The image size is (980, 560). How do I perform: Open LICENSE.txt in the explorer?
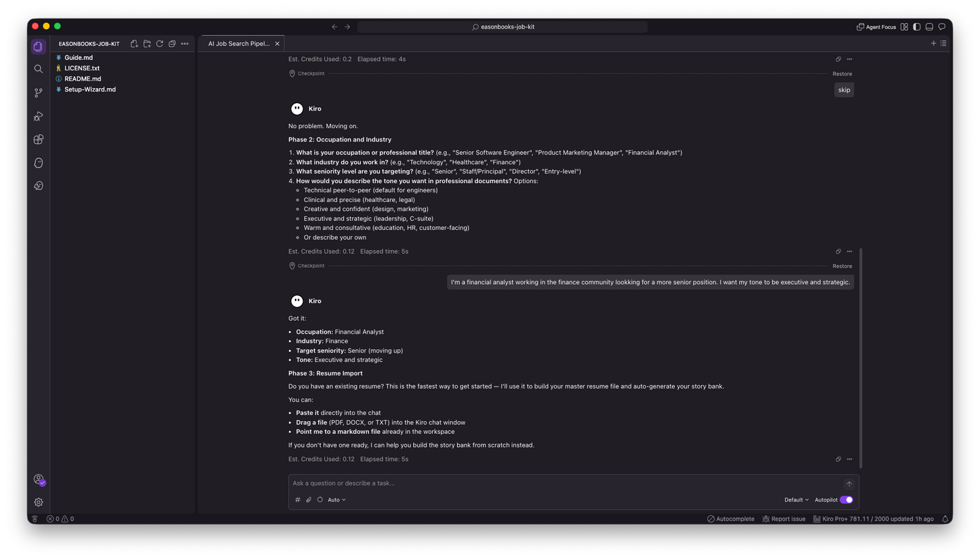(82, 68)
